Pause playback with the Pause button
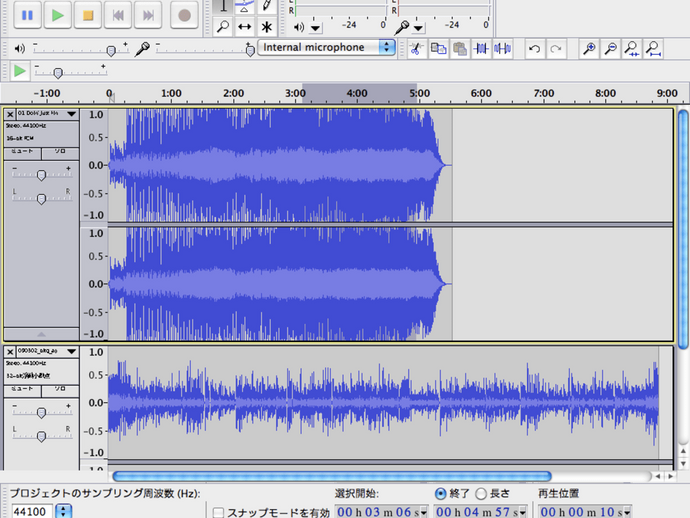The height and width of the screenshot is (518, 690). coord(27,15)
